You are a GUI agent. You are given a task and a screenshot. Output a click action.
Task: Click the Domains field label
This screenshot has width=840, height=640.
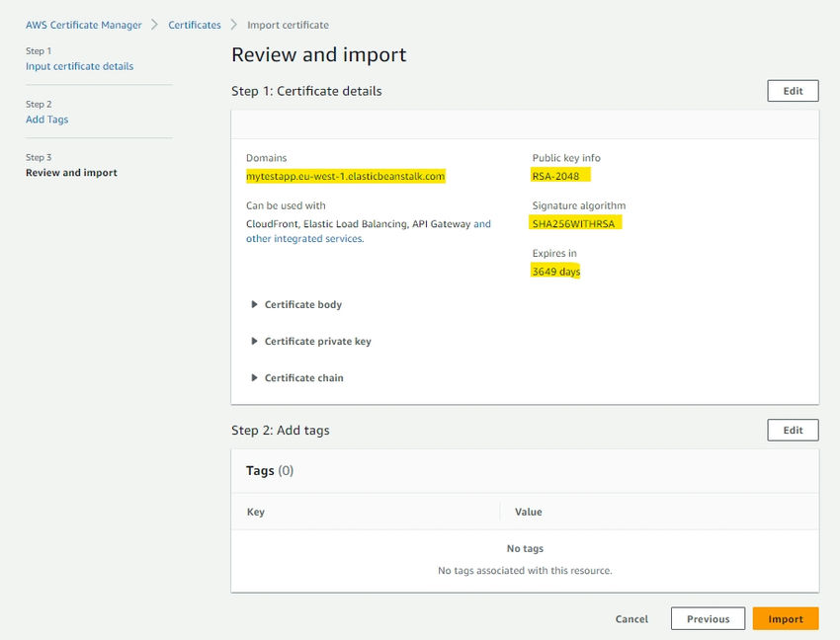click(x=266, y=158)
